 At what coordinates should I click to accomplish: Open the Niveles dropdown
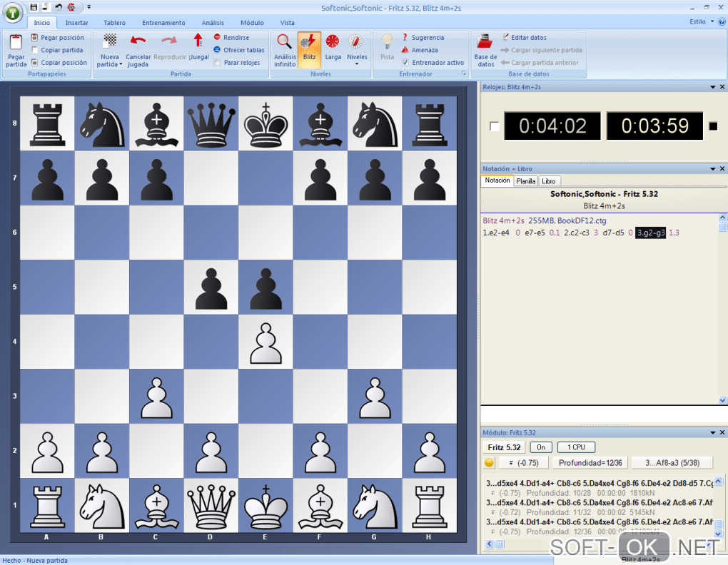click(357, 64)
